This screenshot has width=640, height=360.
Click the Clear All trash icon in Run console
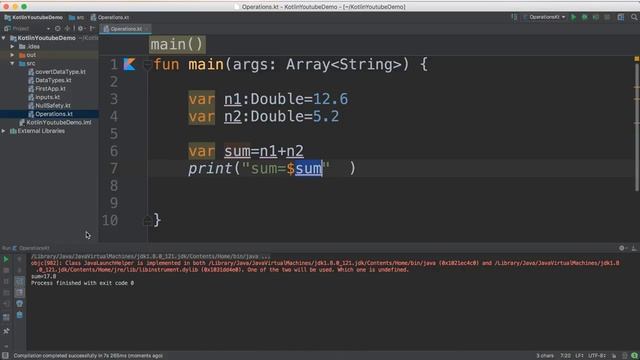click(19, 315)
